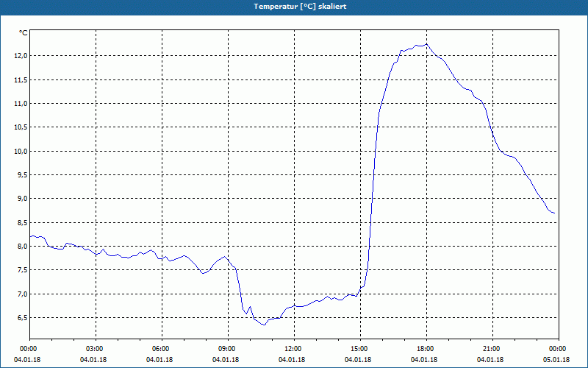588x368 pixels.
Task: Pick the '9,5' y-axis label
Action: [x=22, y=175]
